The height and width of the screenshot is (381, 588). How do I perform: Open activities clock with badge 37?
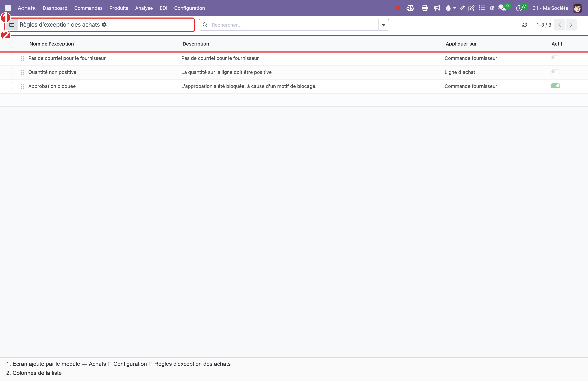[x=520, y=8]
